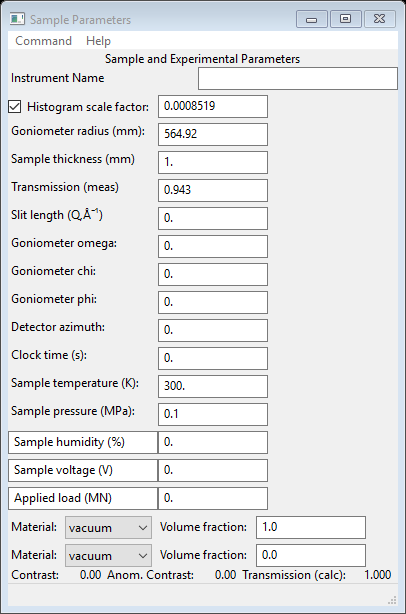Close the Sample Parameters window
The width and height of the screenshot is (406, 614).
[380, 19]
